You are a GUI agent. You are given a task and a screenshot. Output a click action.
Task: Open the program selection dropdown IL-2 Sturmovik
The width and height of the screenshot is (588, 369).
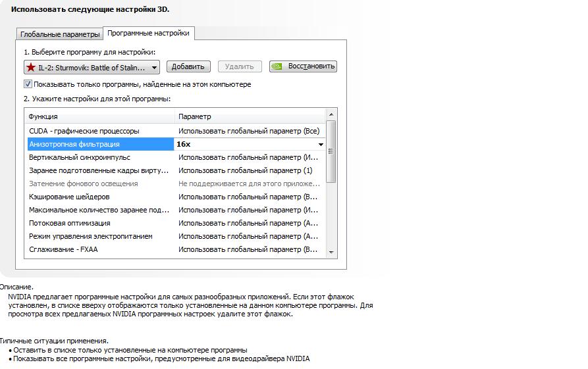coord(92,68)
